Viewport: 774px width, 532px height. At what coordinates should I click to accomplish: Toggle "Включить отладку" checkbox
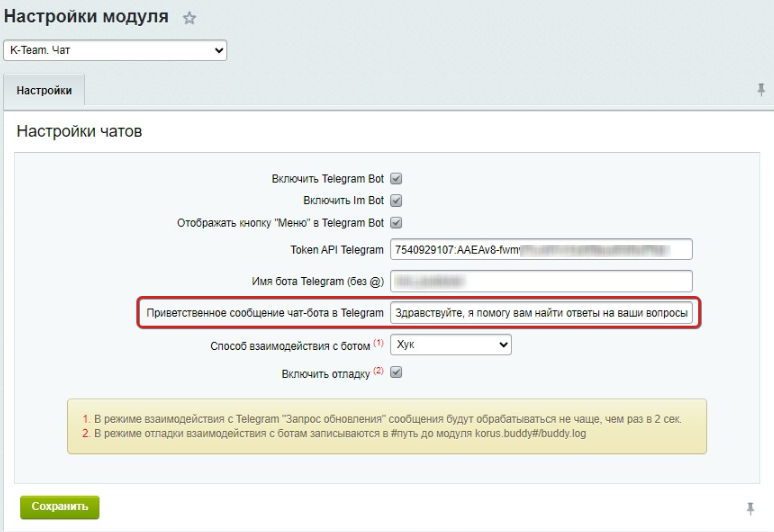[396, 373]
